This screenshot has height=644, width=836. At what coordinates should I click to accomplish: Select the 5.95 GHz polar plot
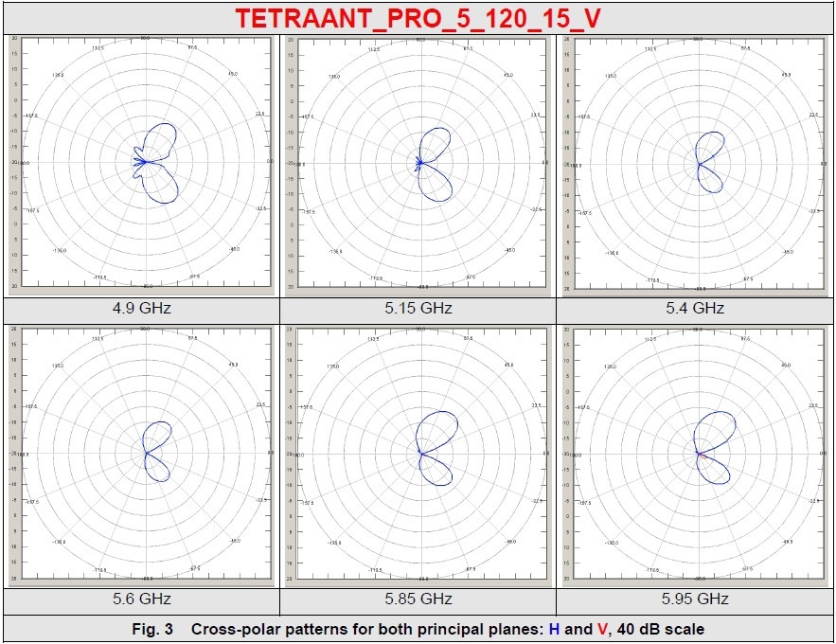(696, 455)
